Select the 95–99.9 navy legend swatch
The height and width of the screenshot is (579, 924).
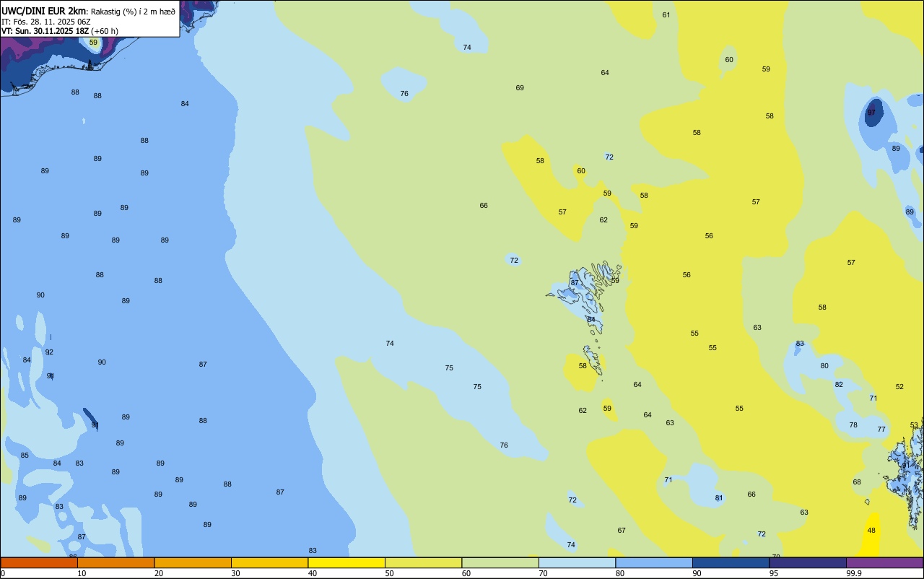808,562
